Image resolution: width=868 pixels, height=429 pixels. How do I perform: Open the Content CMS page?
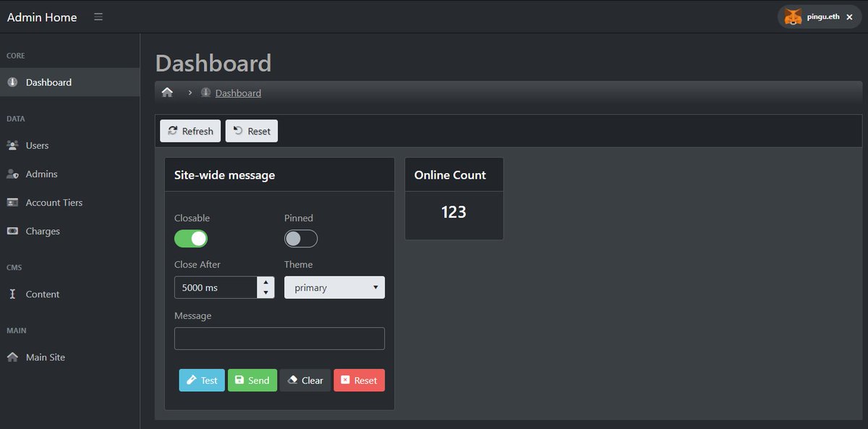69,294
